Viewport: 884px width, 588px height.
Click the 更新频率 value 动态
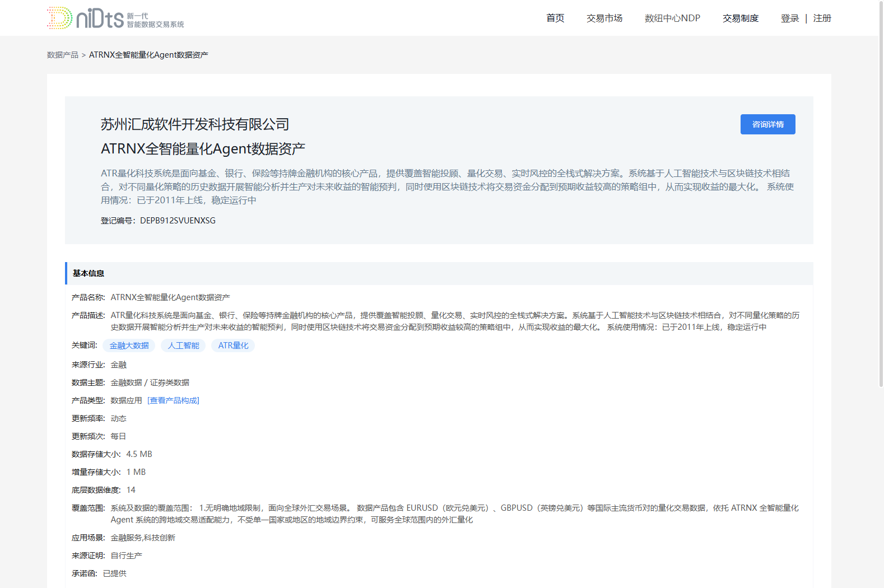coord(119,418)
